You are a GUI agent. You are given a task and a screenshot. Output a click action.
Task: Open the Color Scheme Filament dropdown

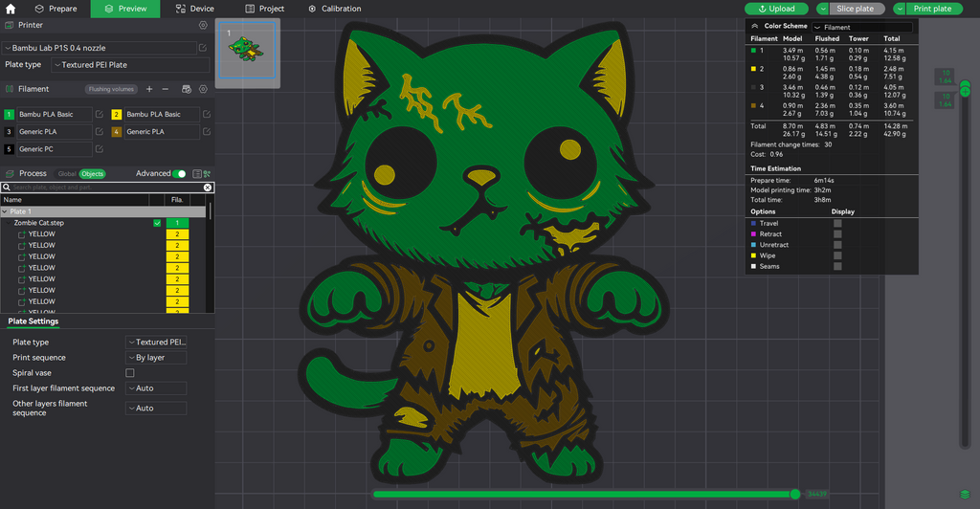tap(862, 27)
